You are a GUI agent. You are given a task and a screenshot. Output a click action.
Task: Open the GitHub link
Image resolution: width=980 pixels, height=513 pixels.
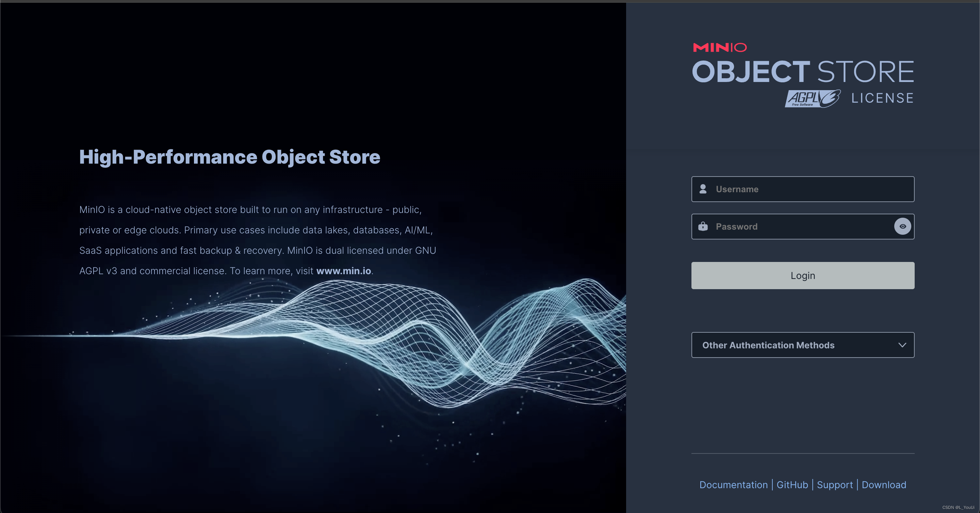(x=792, y=485)
